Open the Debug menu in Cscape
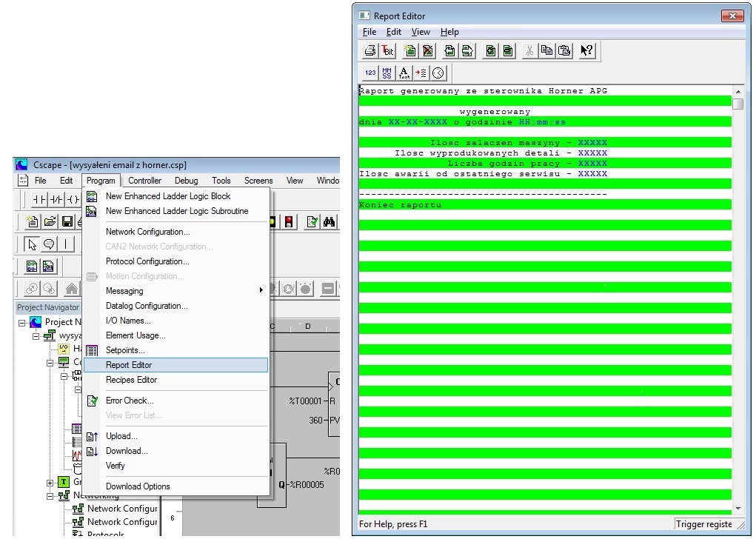The height and width of the screenshot is (539, 756). click(186, 181)
